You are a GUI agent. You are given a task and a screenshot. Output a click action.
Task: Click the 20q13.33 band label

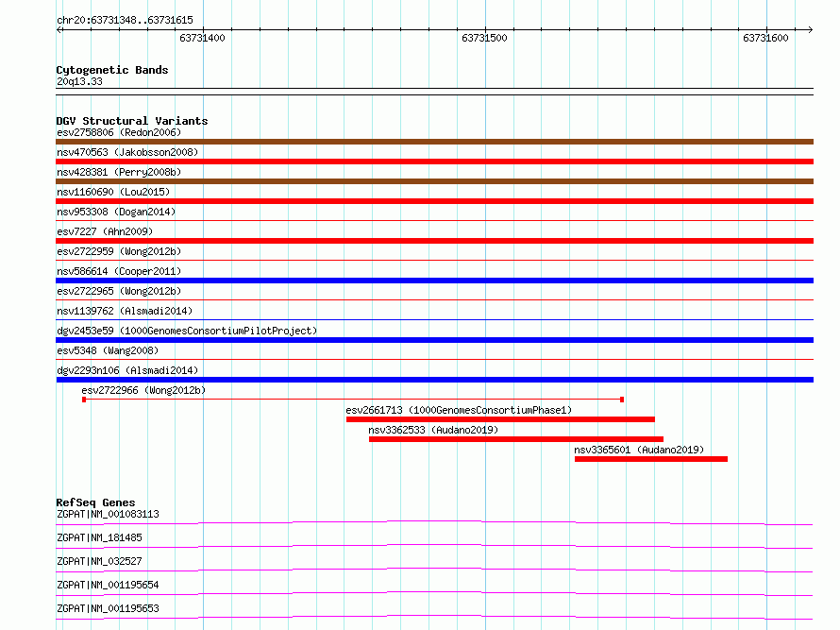[x=79, y=81]
